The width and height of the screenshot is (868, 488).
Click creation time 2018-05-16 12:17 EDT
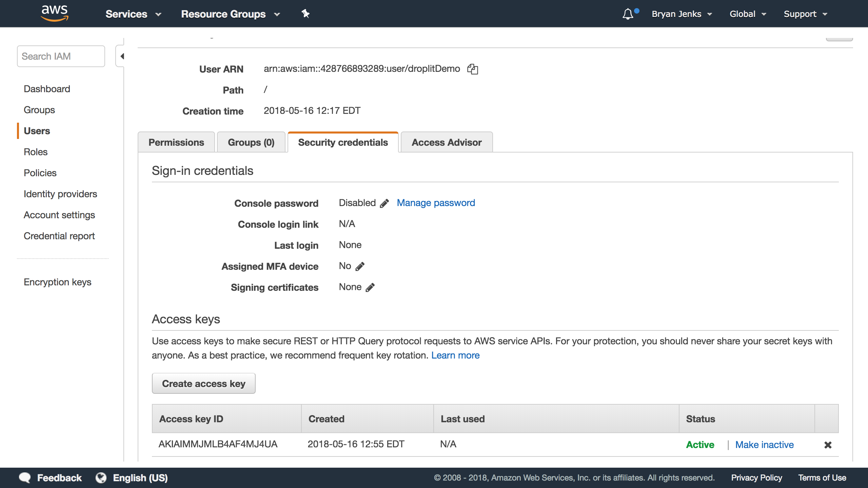tap(312, 111)
